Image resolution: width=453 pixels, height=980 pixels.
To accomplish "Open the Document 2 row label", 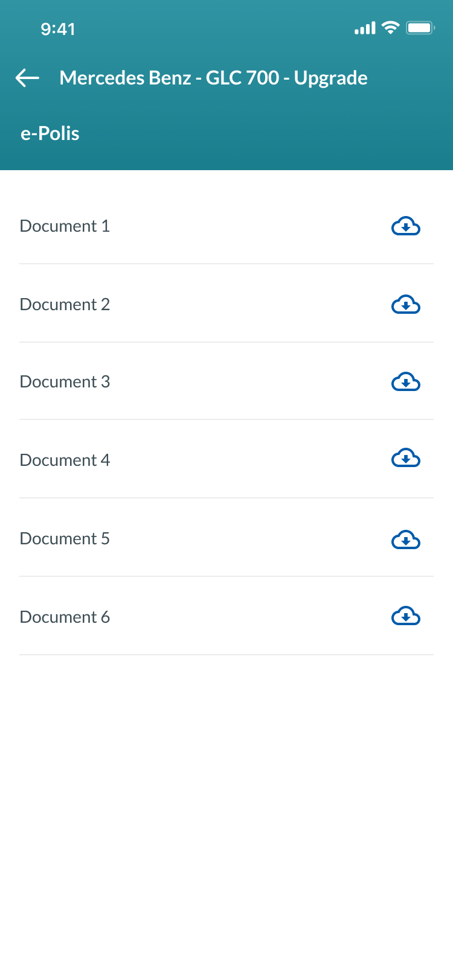I will click(x=65, y=305).
